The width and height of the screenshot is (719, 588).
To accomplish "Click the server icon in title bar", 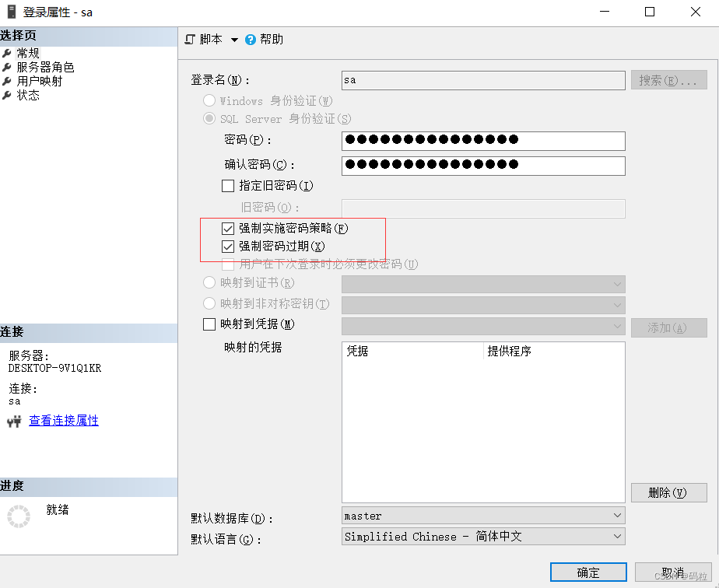I will (x=12, y=12).
